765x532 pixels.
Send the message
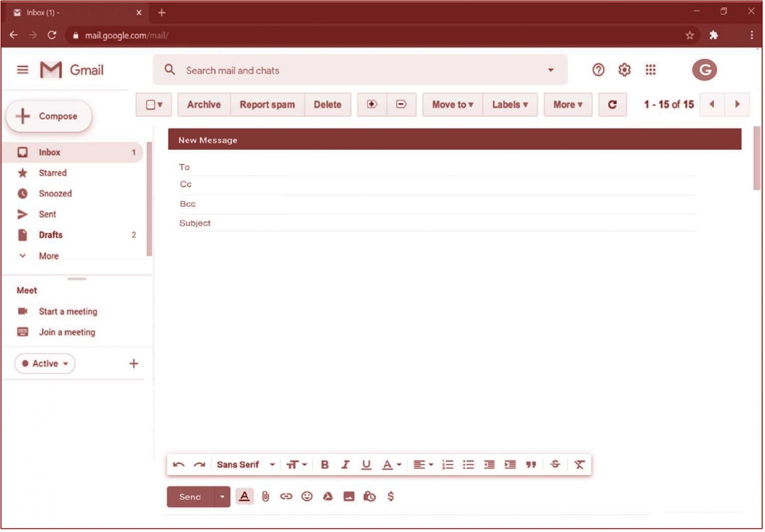pos(190,497)
